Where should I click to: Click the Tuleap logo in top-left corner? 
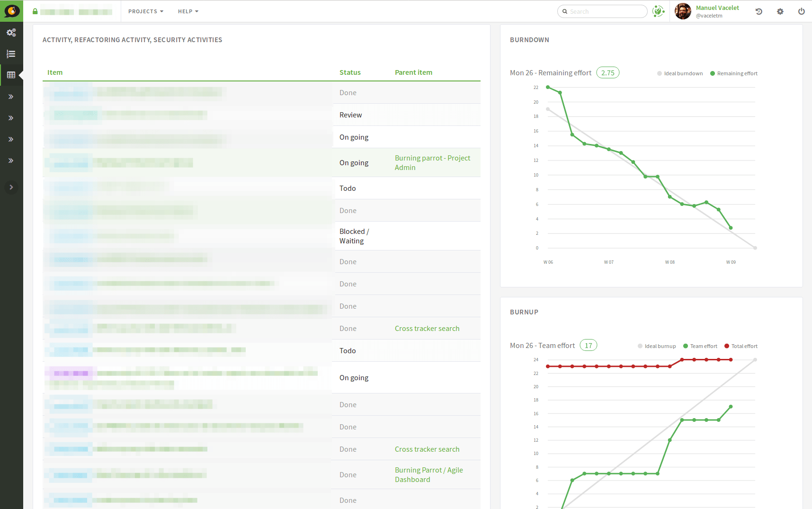11,11
